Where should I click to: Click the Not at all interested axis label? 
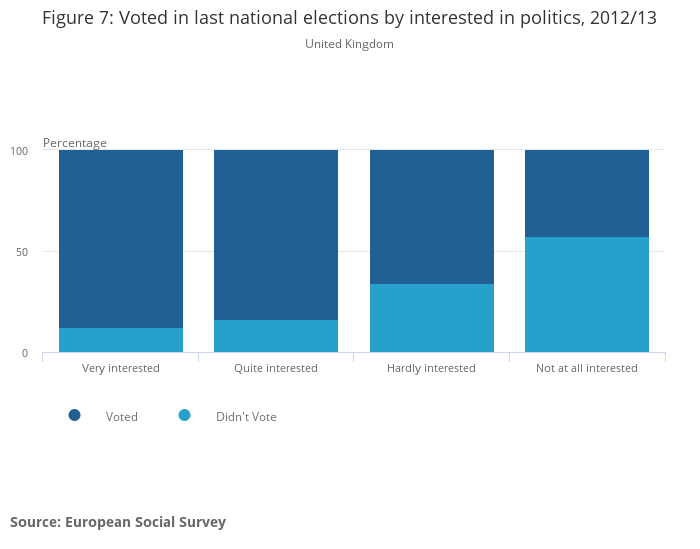(587, 368)
